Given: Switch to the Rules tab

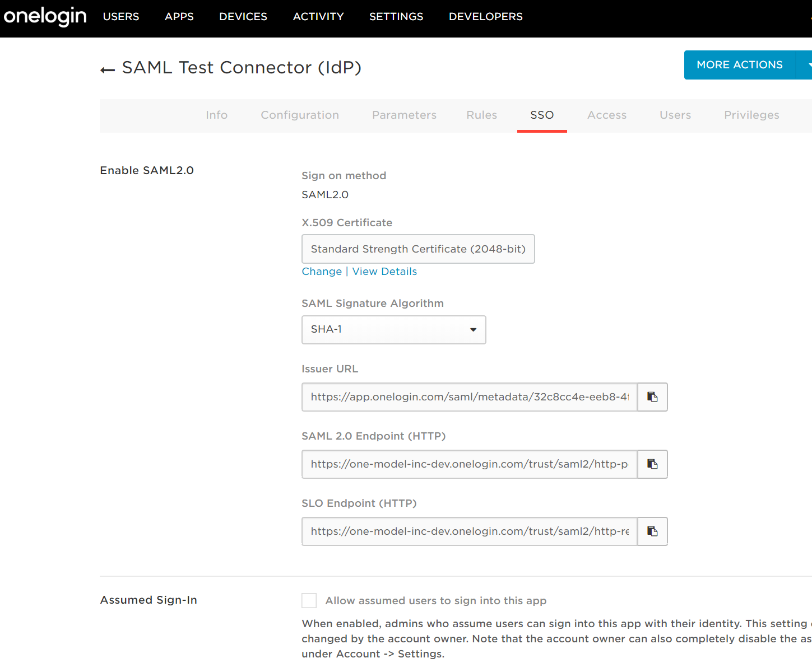Looking at the screenshot, I should pos(482,115).
